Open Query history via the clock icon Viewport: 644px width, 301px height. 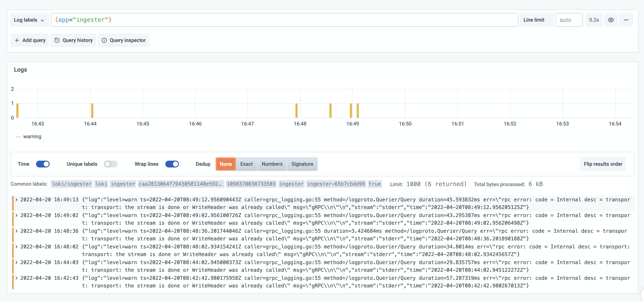coord(73,40)
